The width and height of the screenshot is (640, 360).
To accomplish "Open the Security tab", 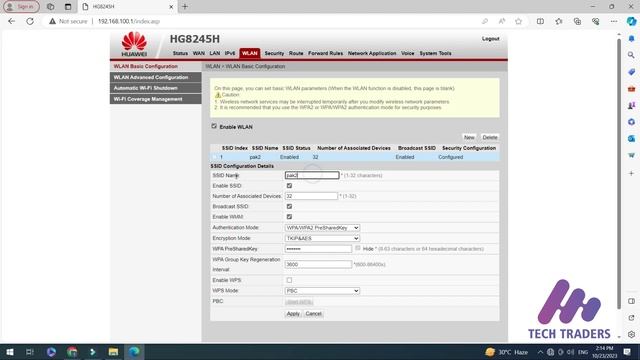I will [274, 53].
